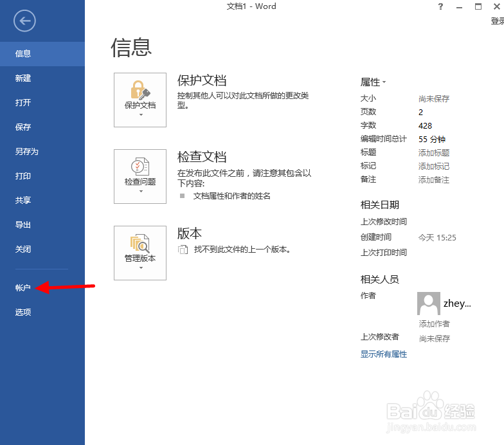Open 选项 options in sidebar

point(42,313)
